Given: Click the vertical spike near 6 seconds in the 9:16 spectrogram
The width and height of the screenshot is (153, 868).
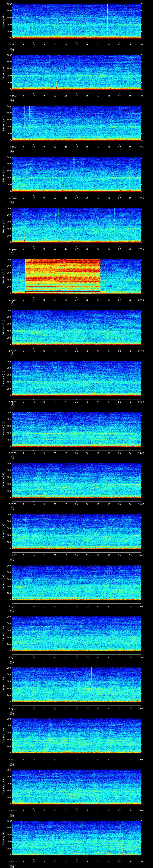Looking at the screenshot, I should coord(25,115).
